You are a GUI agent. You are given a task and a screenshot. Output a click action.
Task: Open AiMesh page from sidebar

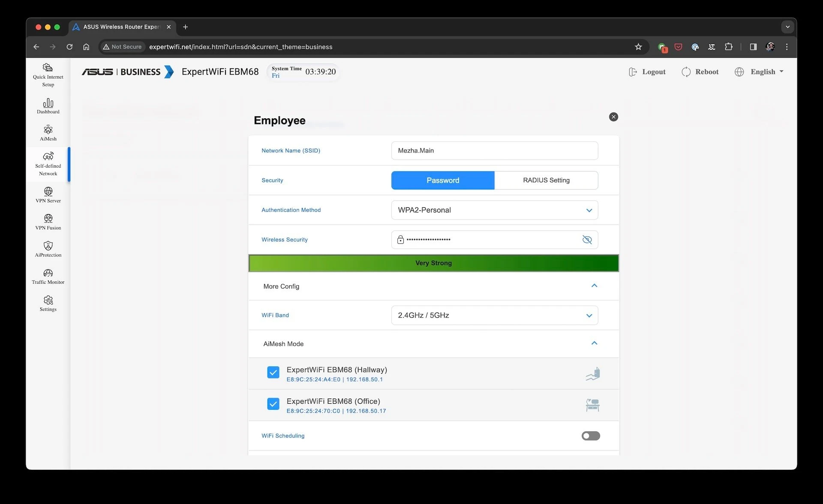coord(48,133)
